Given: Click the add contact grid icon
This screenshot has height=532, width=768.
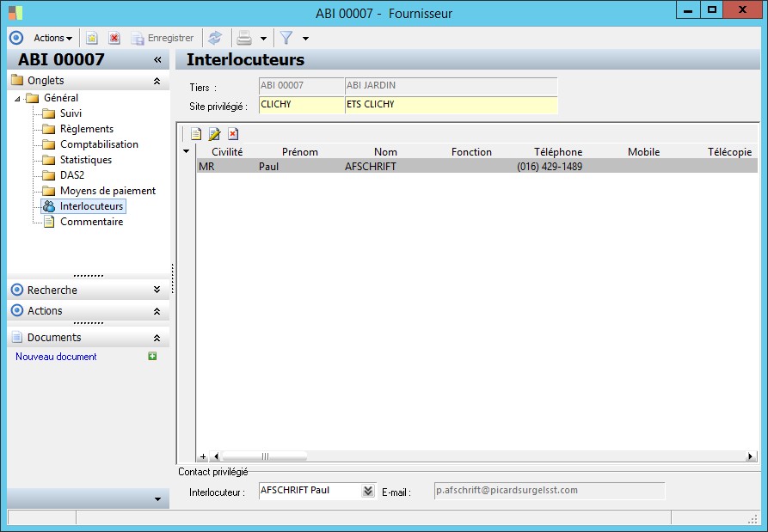Looking at the screenshot, I should click(196, 134).
